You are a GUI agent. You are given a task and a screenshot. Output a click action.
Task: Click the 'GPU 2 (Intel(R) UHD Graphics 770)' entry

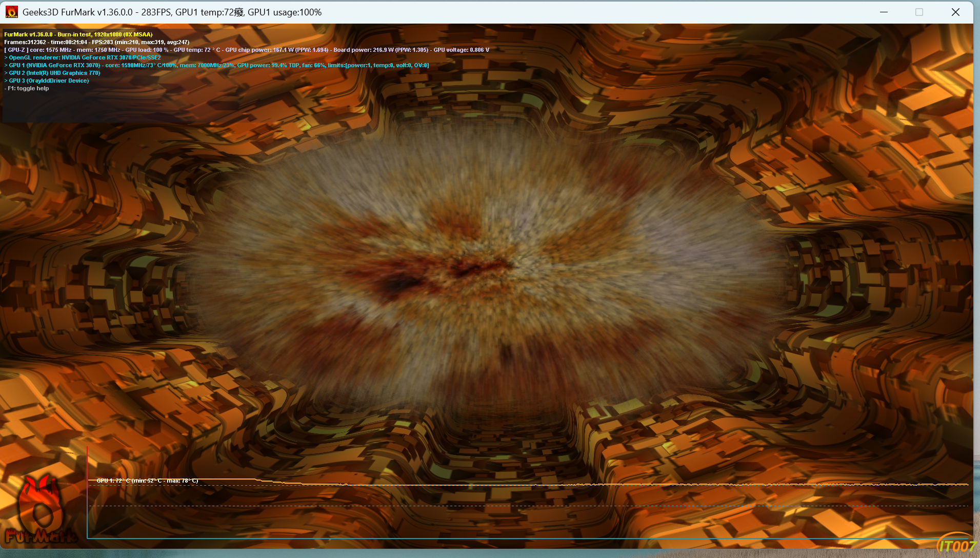pyautogui.click(x=52, y=73)
